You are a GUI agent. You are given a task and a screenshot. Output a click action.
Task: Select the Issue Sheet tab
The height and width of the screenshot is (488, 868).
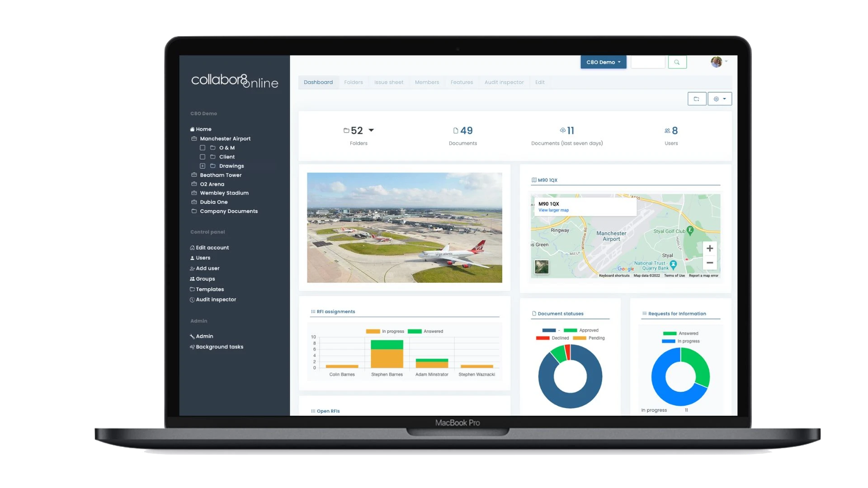pos(388,82)
